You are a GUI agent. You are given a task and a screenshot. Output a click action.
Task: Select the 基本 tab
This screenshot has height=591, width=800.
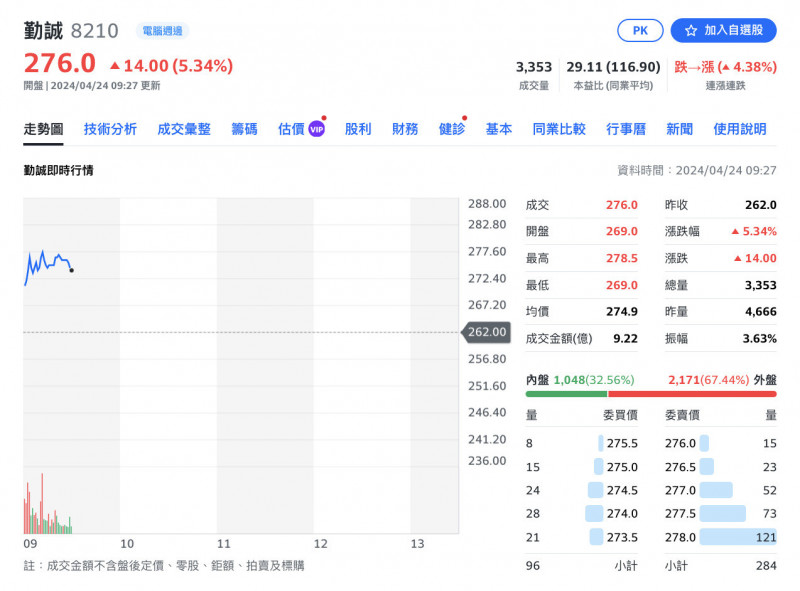[x=498, y=129]
